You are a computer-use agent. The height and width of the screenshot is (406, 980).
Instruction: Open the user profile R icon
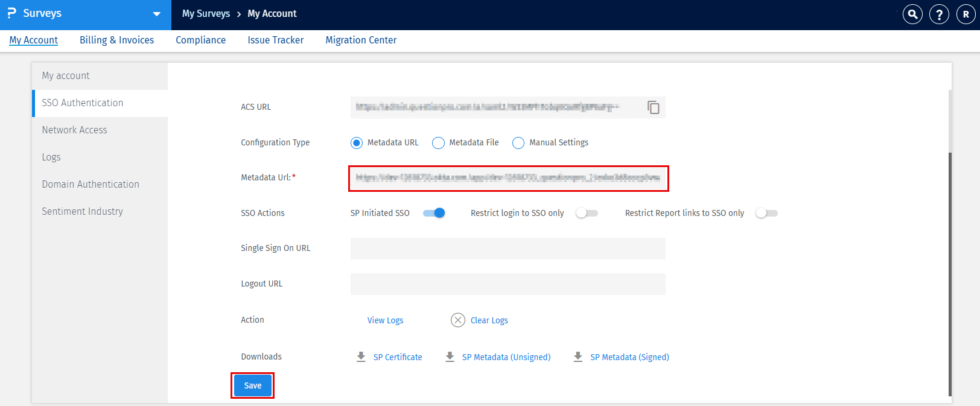966,14
